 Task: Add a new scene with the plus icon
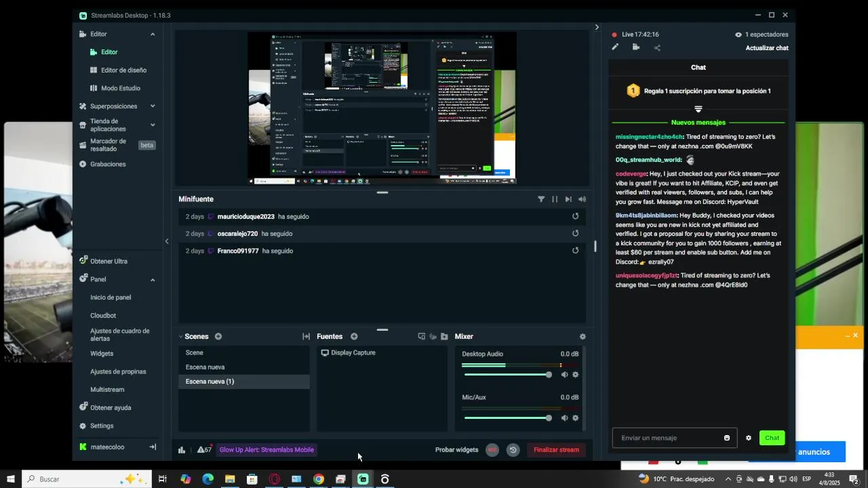pos(218,336)
